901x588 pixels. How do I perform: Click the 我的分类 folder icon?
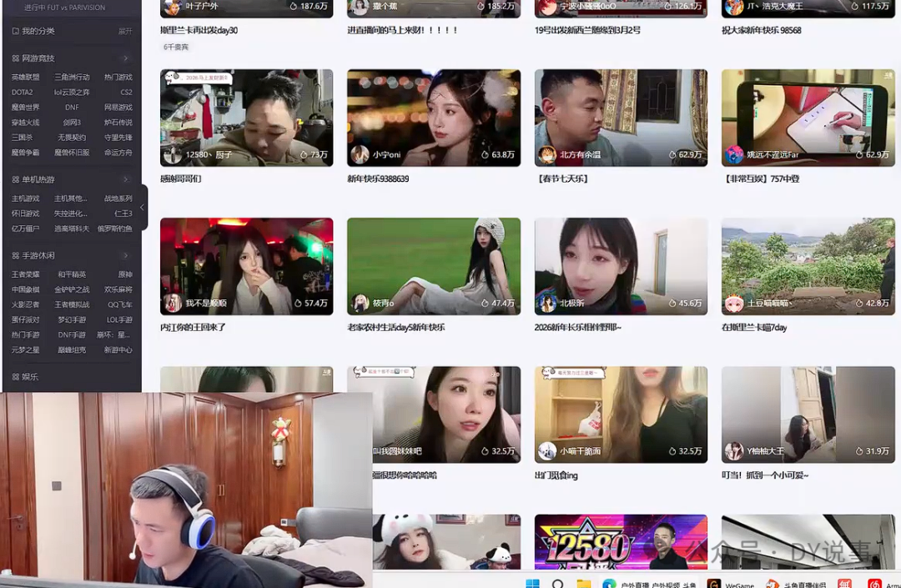[x=16, y=31]
